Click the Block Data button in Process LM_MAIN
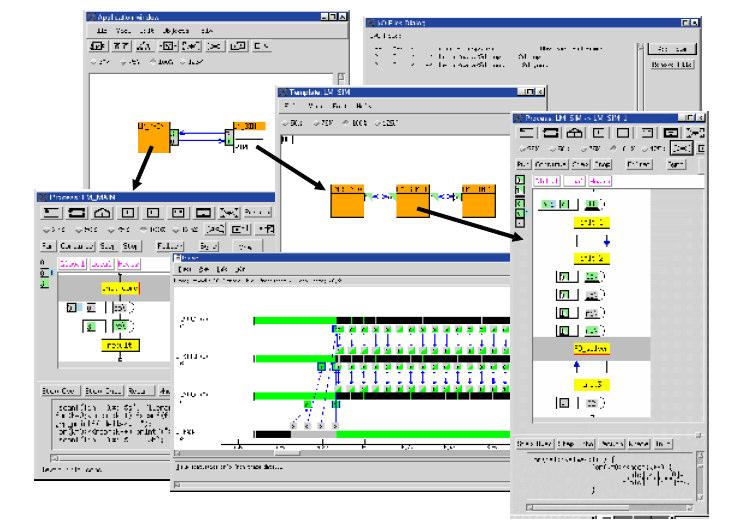 (103, 391)
